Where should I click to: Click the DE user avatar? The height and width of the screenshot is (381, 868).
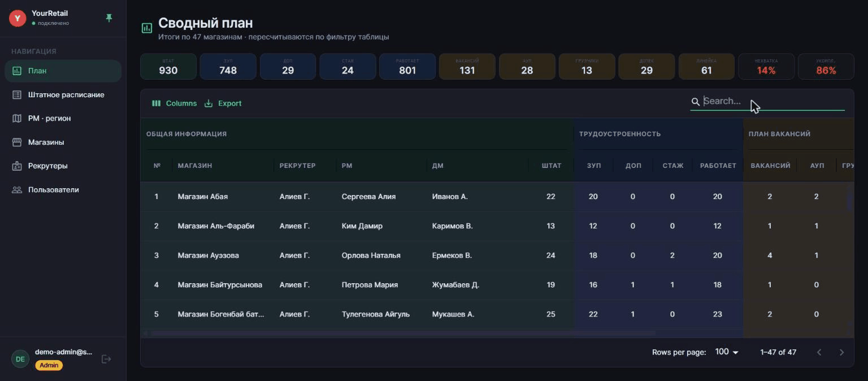pos(20,359)
